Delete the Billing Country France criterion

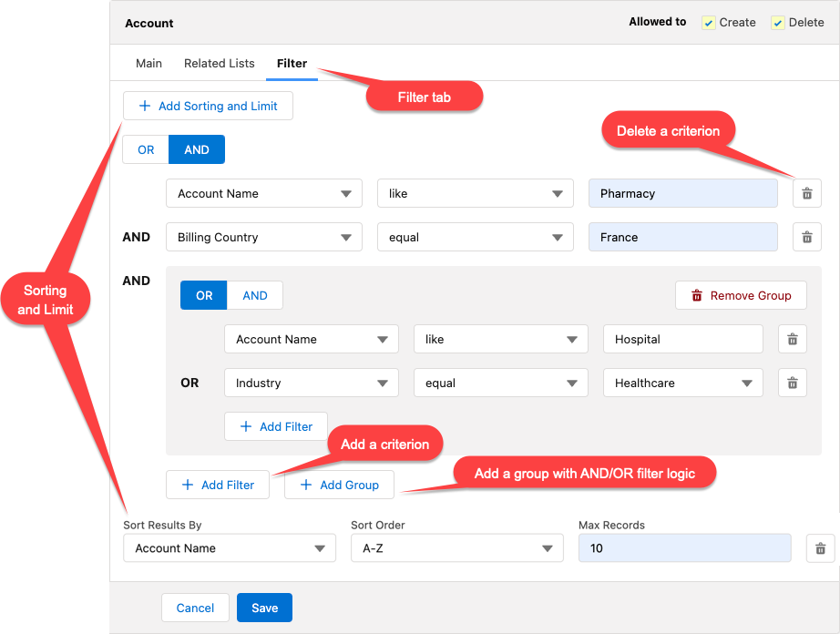(x=806, y=237)
